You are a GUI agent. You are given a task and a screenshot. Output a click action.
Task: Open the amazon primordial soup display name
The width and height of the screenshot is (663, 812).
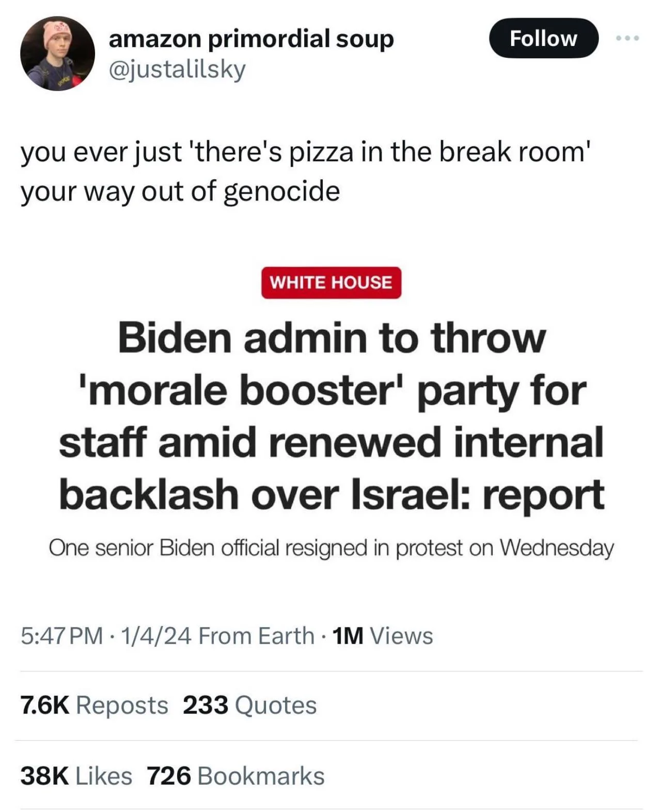pos(251,39)
